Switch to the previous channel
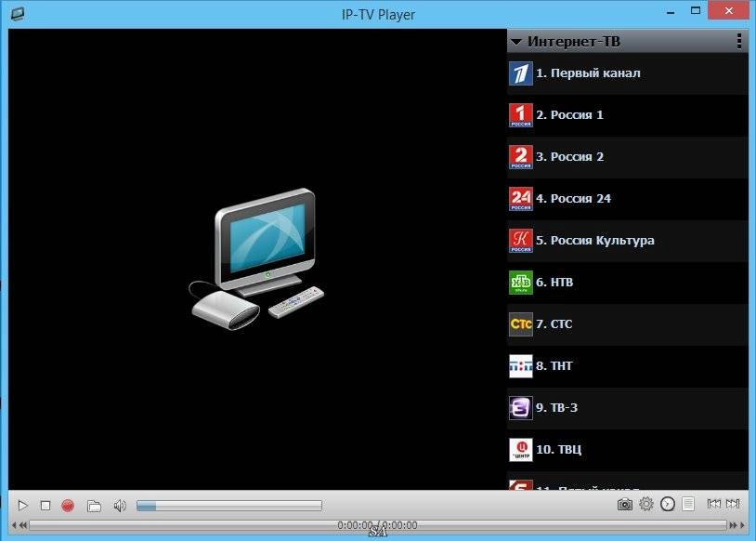 pyautogui.click(x=714, y=504)
